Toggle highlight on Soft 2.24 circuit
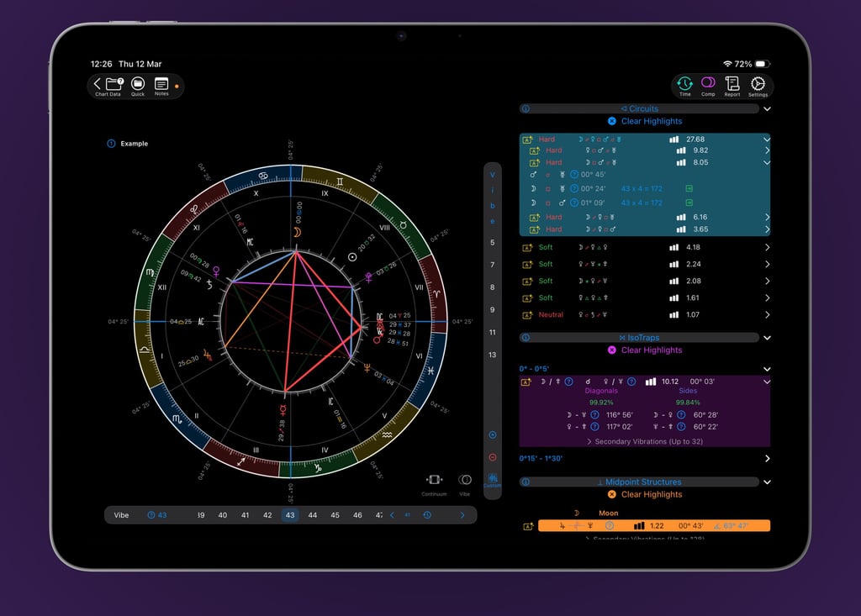 pos(527,265)
